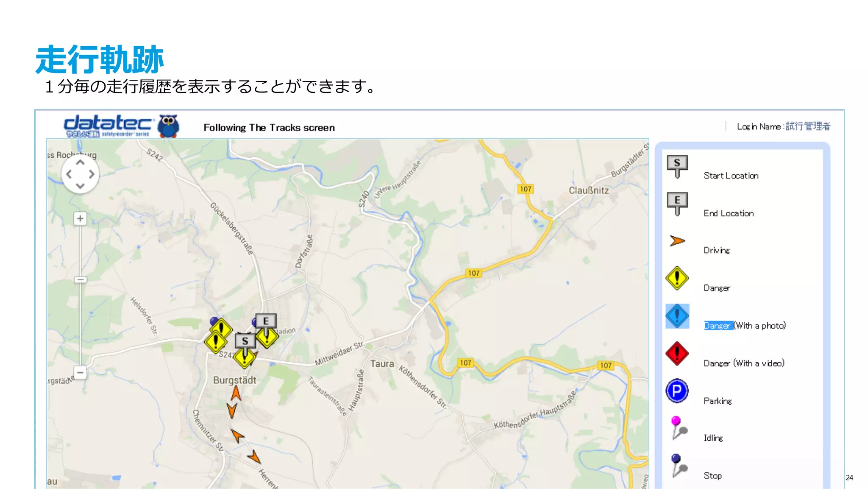
Task: Click the map pan down arrow
Action: click(x=80, y=186)
